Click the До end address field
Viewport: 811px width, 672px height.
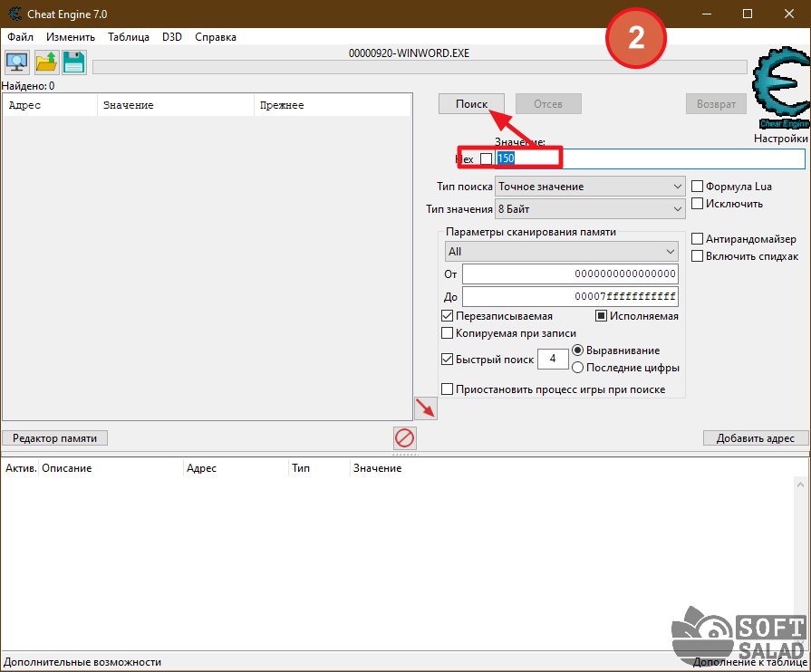(x=570, y=297)
